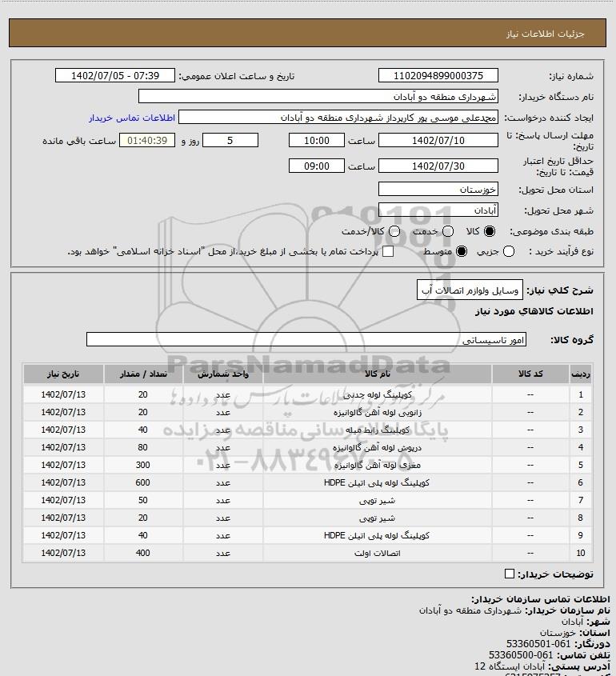Select شیر توپی in row 7
Screen dimensions: 616x676
click(x=377, y=500)
